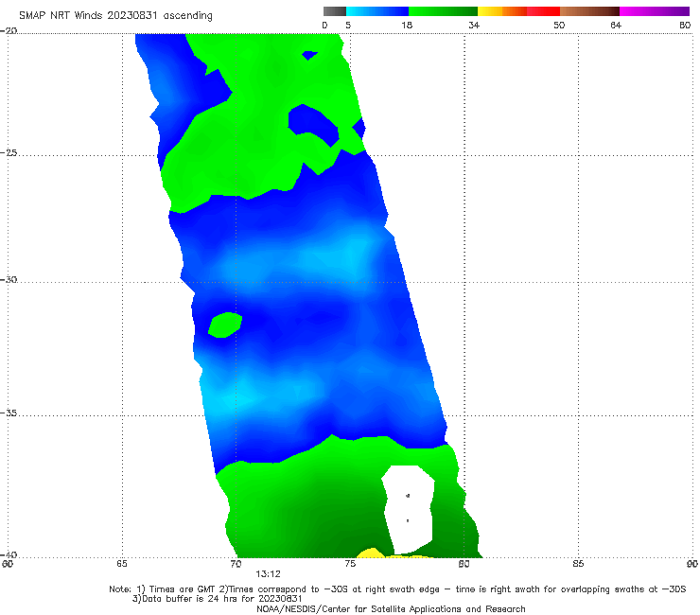
Task: Click the colorbar label '18'
Action: 407,26
